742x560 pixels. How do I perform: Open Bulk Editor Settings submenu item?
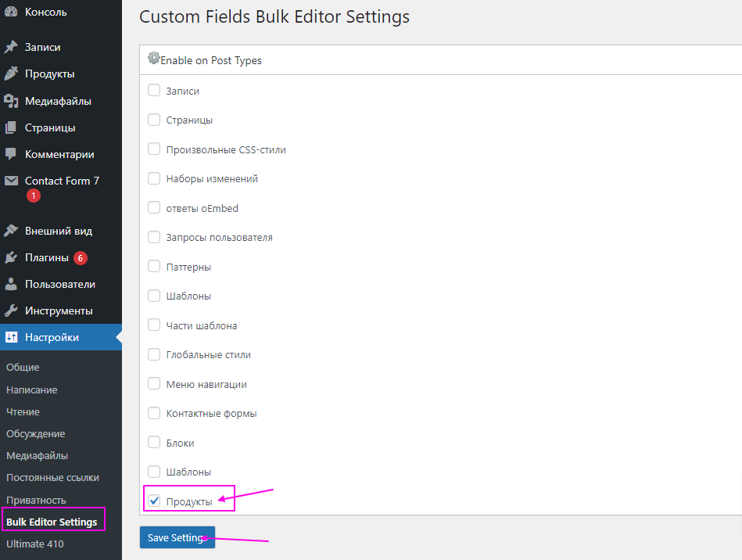click(52, 522)
